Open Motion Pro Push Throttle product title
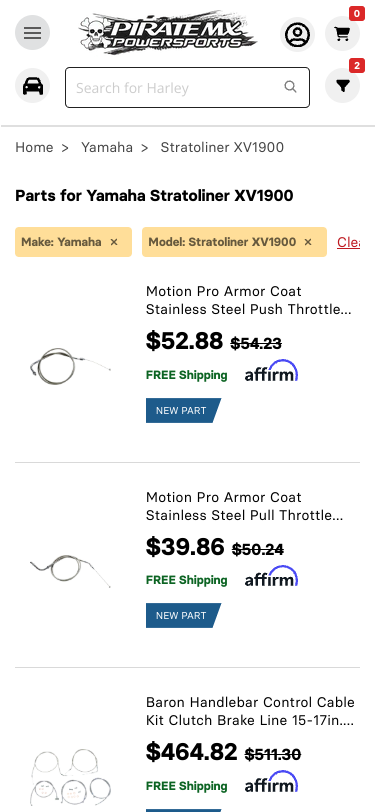 [249, 300]
